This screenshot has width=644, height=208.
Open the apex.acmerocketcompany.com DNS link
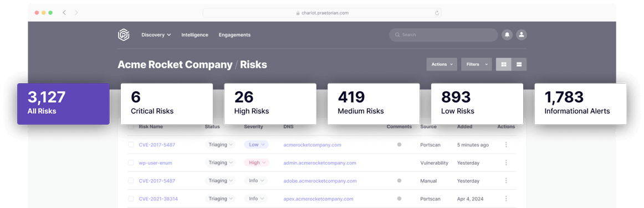tap(318, 199)
